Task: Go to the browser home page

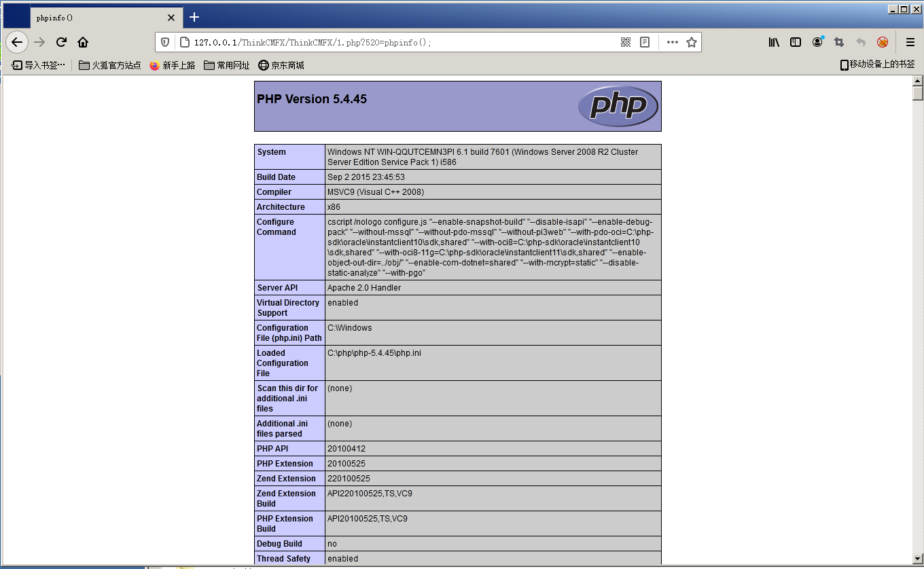Action: coord(83,42)
